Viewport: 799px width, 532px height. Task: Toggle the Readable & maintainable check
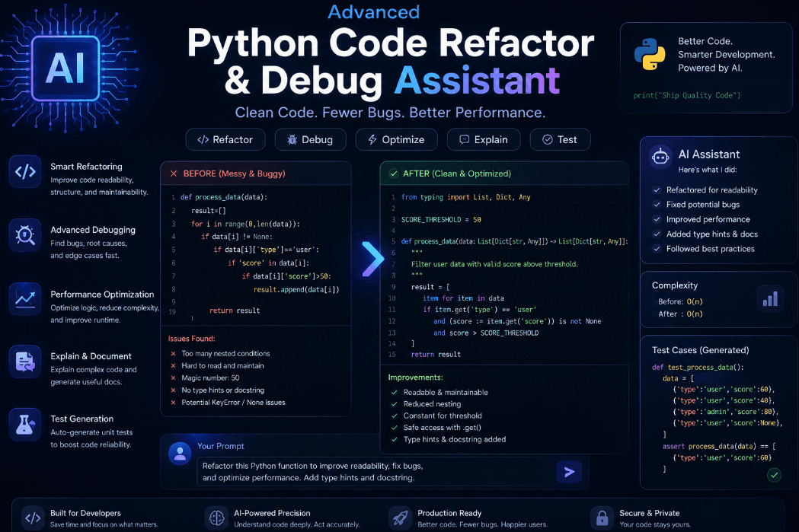(x=394, y=393)
